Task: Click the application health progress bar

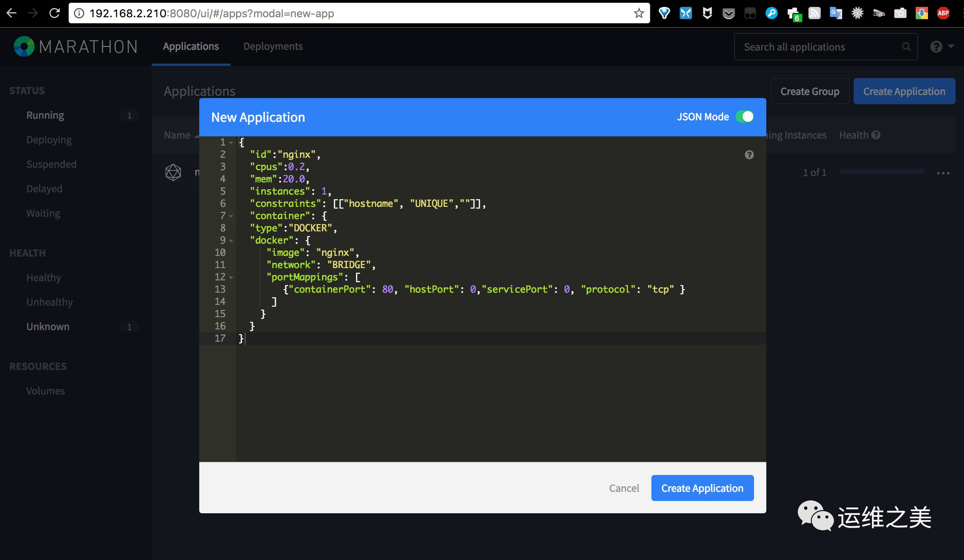Action: [x=882, y=172]
